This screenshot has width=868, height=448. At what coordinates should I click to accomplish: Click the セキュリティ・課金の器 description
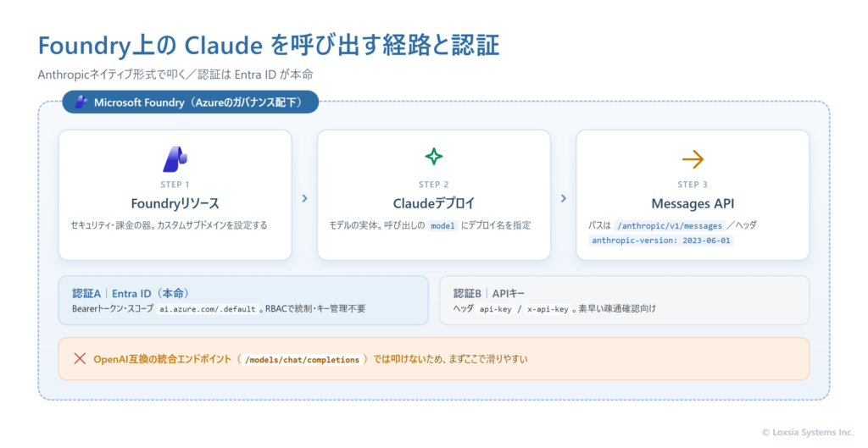coord(169,225)
